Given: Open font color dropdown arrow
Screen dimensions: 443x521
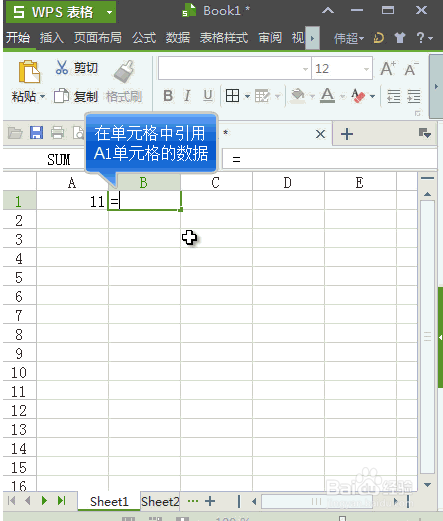Looking at the screenshot, I should coord(342,96).
